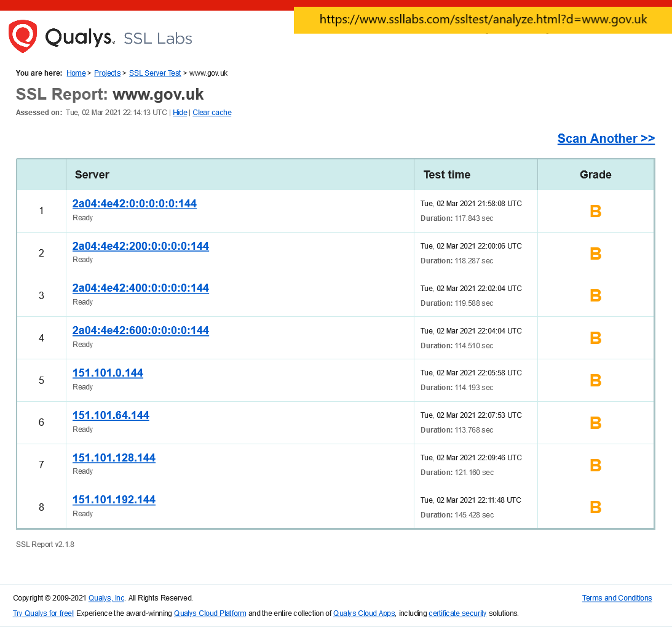The image size is (672, 627).
Task: Click test time 22:09:46 UTC
Action: pos(471,458)
